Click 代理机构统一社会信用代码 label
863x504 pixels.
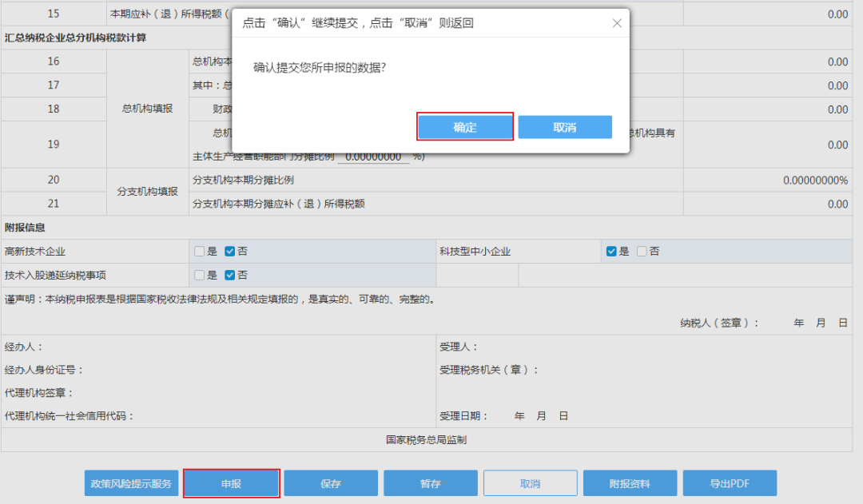pyautogui.click(x=70, y=416)
